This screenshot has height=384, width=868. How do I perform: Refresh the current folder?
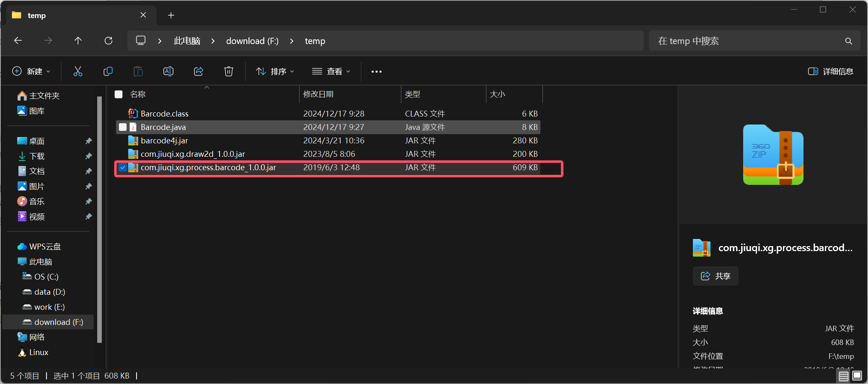pyautogui.click(x=108, y=41)
